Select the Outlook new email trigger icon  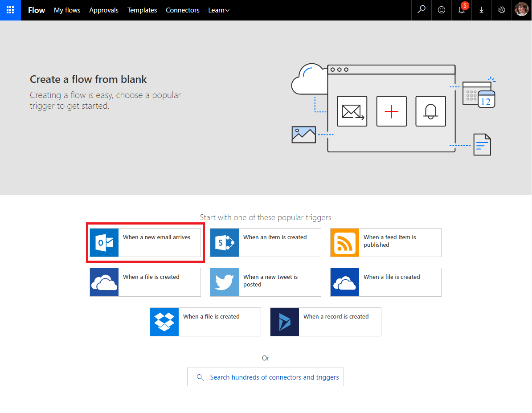click(x=104, y=242)
